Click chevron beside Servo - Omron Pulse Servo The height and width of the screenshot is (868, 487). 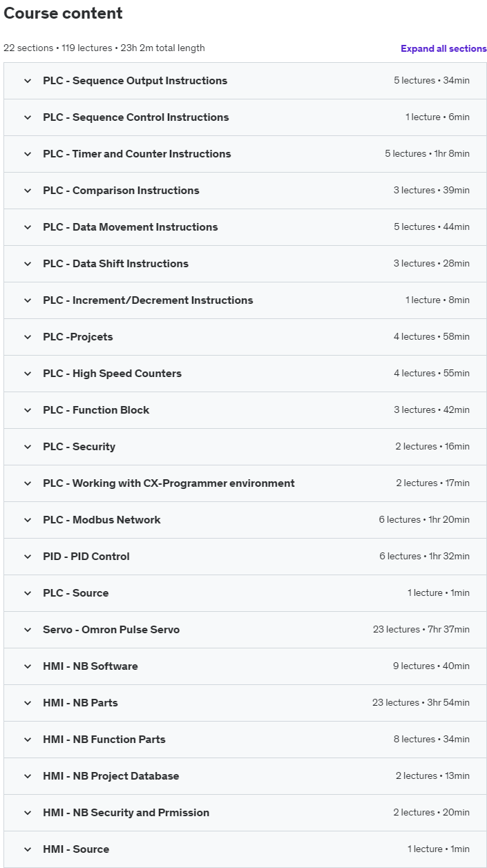point(28,630)
